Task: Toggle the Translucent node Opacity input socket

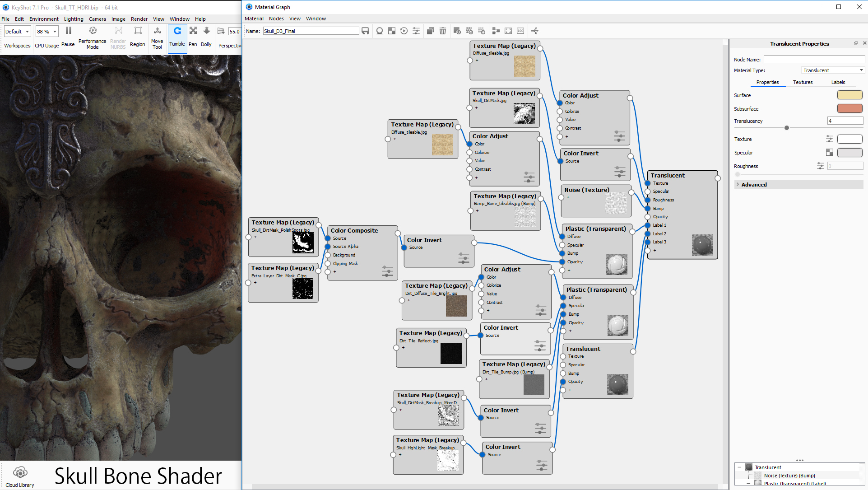Action: 648,217
